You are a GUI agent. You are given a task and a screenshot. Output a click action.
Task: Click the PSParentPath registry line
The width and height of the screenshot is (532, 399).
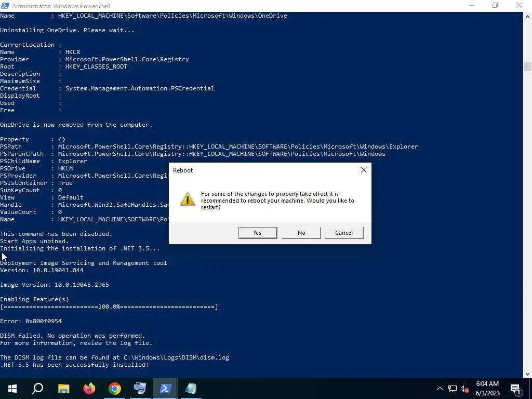click(193, 154)
